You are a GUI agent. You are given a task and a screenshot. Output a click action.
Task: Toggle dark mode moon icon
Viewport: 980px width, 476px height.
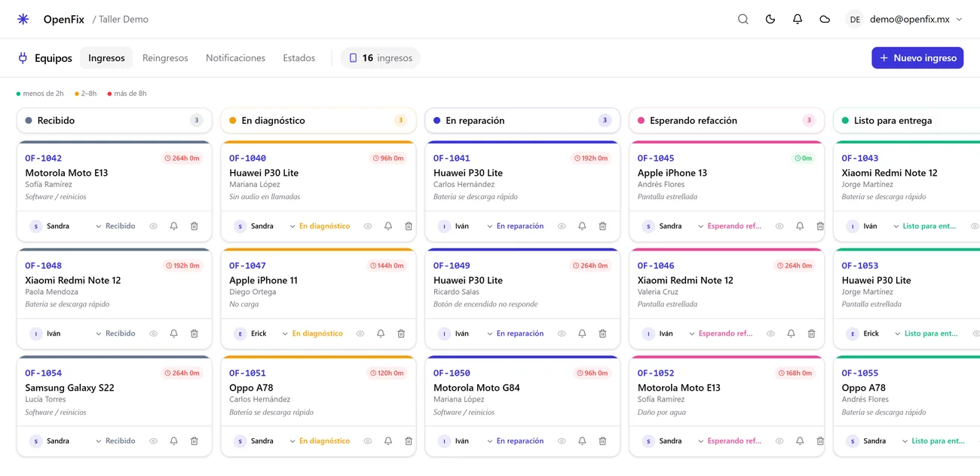(x=770, y=19)
